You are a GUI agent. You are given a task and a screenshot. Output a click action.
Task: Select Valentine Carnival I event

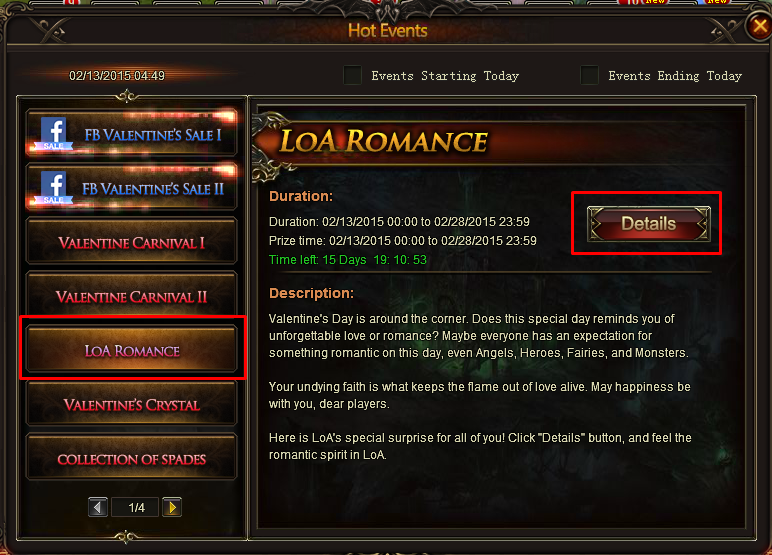pyautogui.click(x=131, y=242)
